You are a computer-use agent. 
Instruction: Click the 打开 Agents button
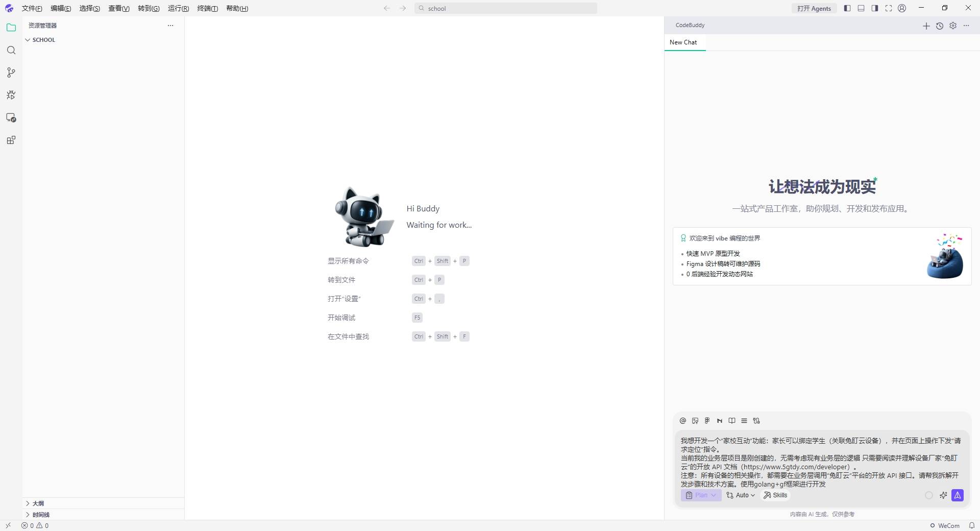[814, 8]
